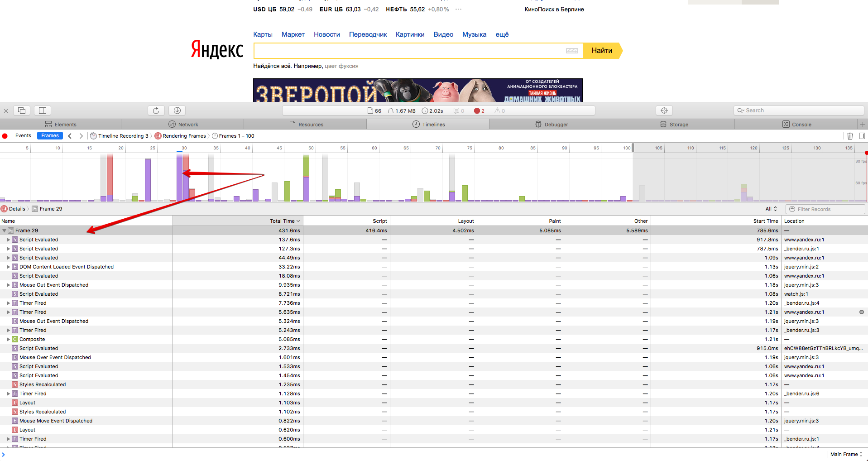The image size is (868, 461).
Task: Click the resource count indicator showing 66
Action: pyautogui.click(x=374, y=111)
